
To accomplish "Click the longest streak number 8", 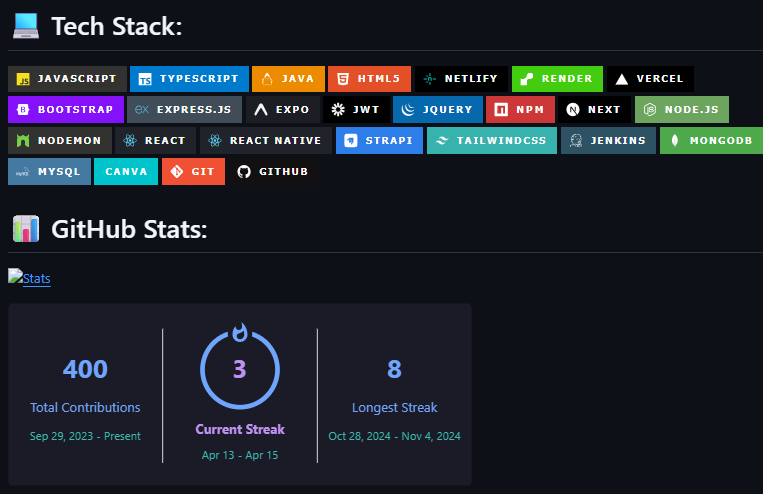I will click(x=394, y=369).
